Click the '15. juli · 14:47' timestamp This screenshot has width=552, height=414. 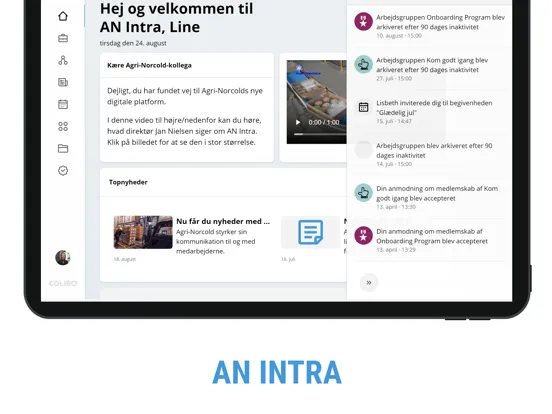pyautogui.click(x=394, y=121)
